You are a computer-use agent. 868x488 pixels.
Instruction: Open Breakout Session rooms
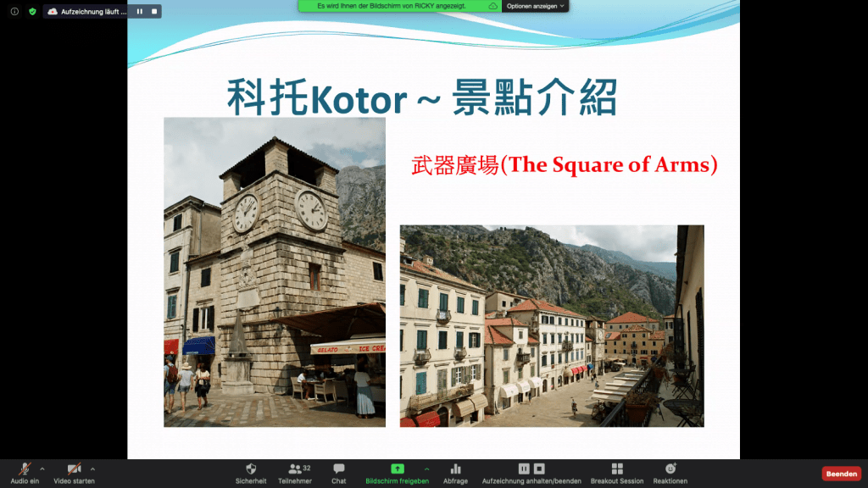617,469
